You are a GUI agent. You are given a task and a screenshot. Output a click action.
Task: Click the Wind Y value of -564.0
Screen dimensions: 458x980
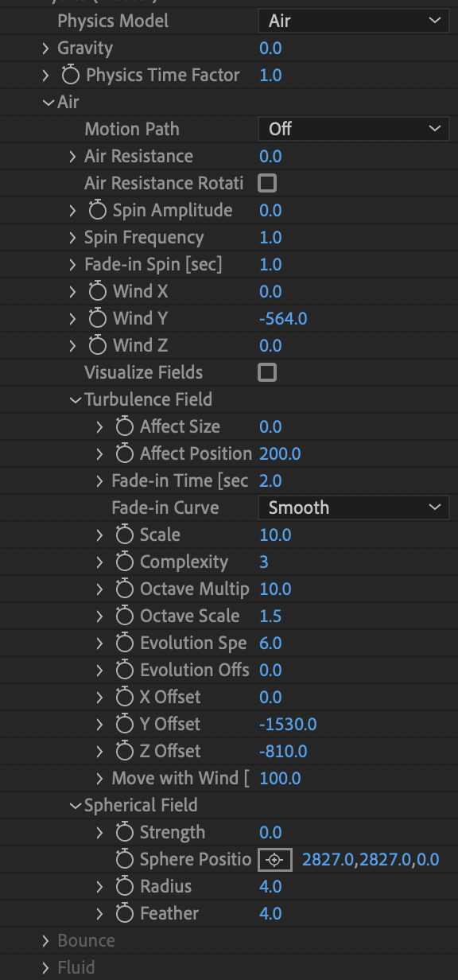click(283, 318)
